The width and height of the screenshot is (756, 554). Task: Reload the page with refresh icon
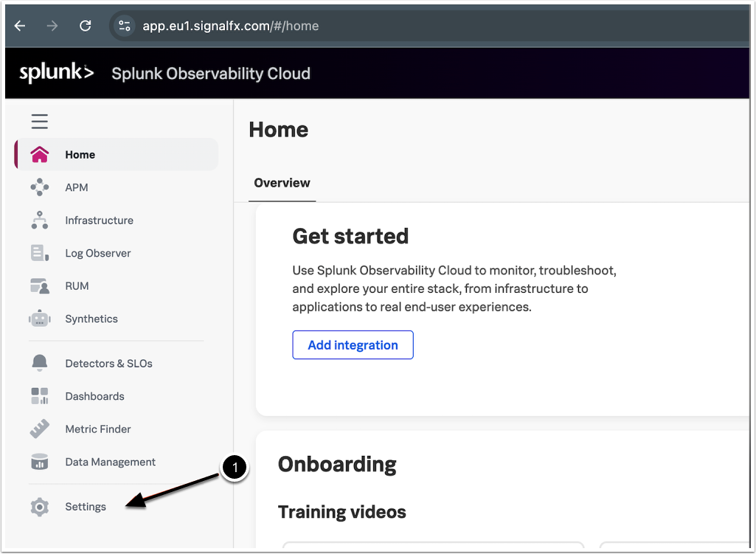tap(86, 26)
